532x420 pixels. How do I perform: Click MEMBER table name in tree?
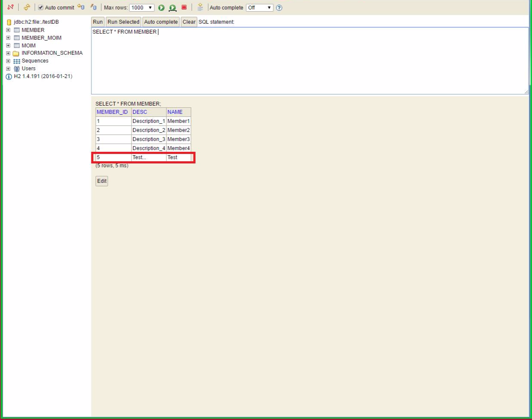click(x=33, y=30)
